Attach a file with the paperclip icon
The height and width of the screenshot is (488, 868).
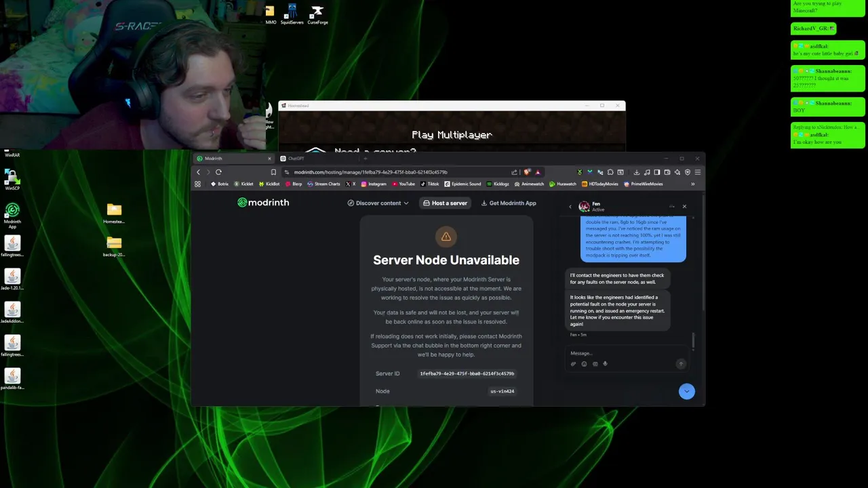573,364
